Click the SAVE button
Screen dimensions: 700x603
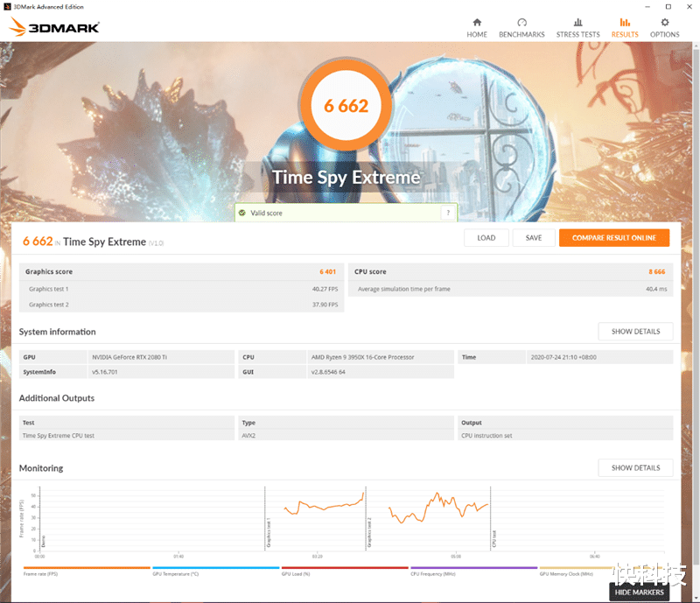534,238
